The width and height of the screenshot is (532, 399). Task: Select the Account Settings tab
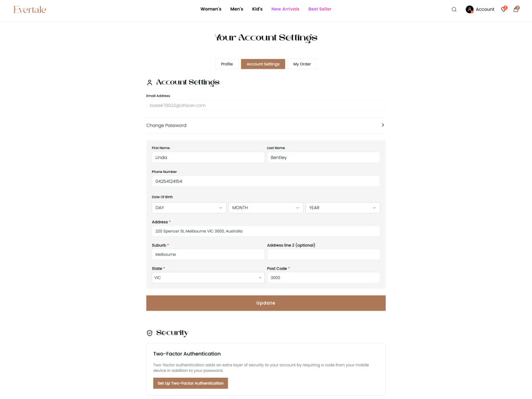tap(263, 64)
